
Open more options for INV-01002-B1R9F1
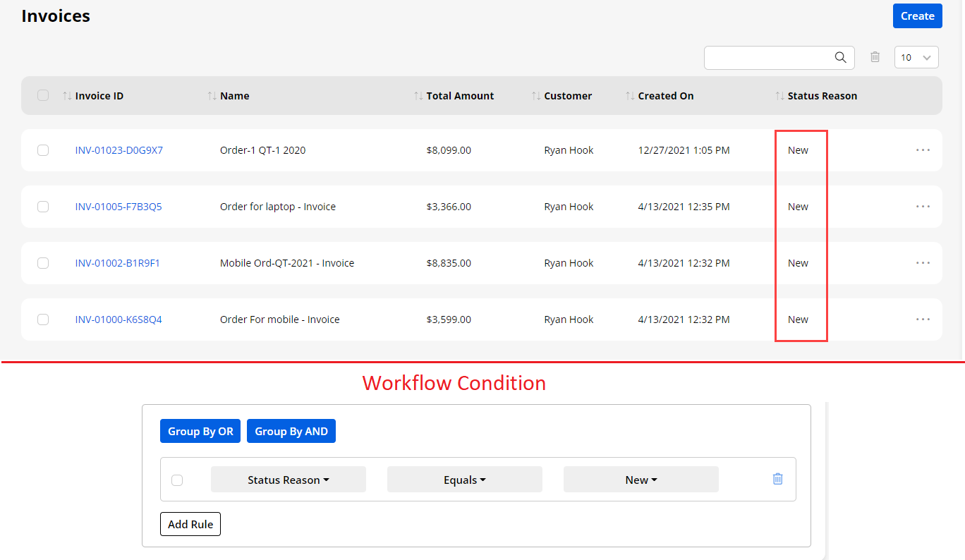click(x=923, y=263)
